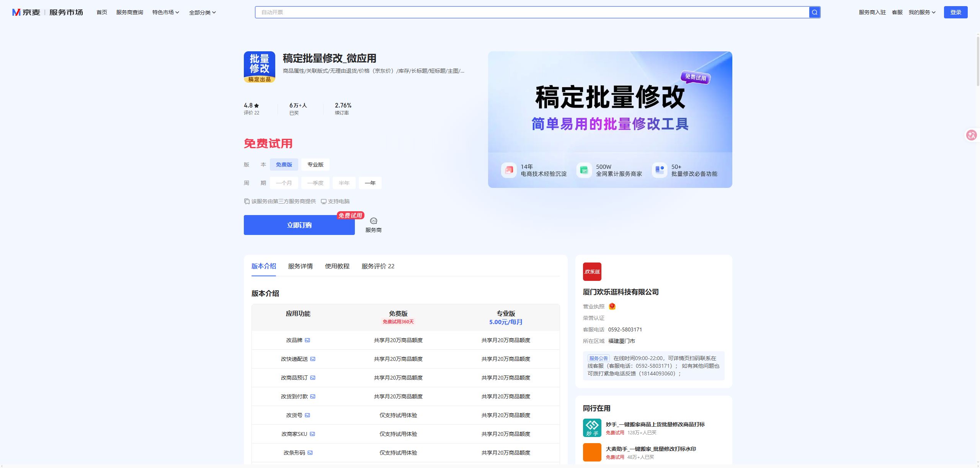980x468 pixels.
Task: Click the 服务公告 tag
Action: coord(599,359)
